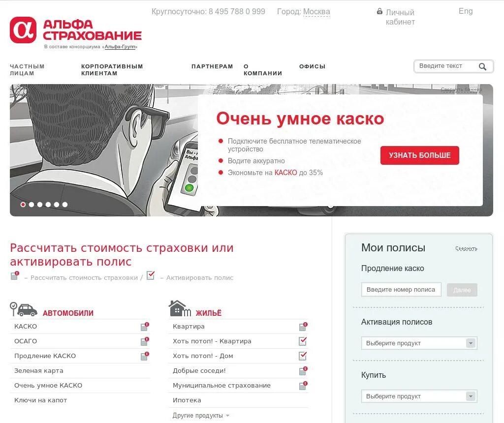Open Частным лицам menu
504x423 pixels.
click(x=27, y=70)
